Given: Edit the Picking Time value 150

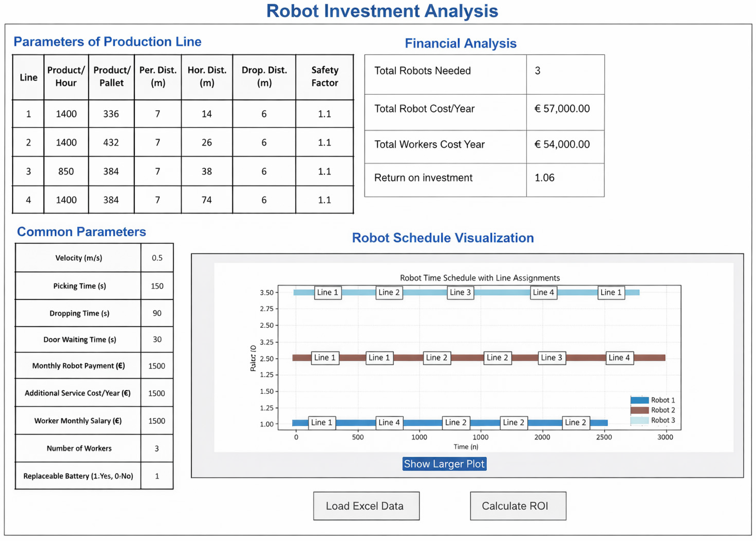Looking at the screenshot, I should point(157,286).
